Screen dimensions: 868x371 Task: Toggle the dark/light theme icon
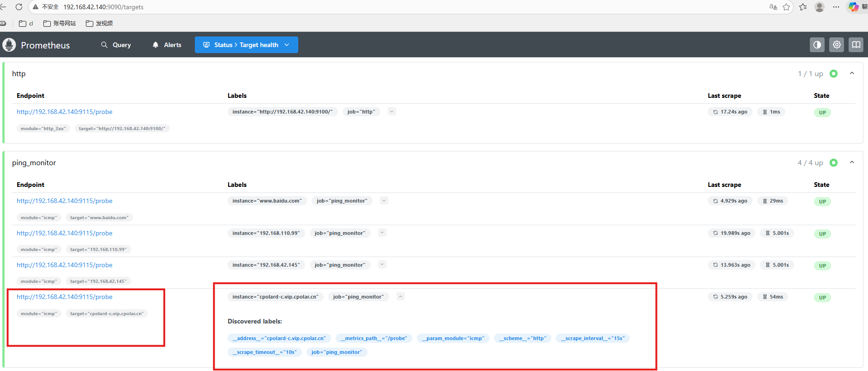(817, 45)
